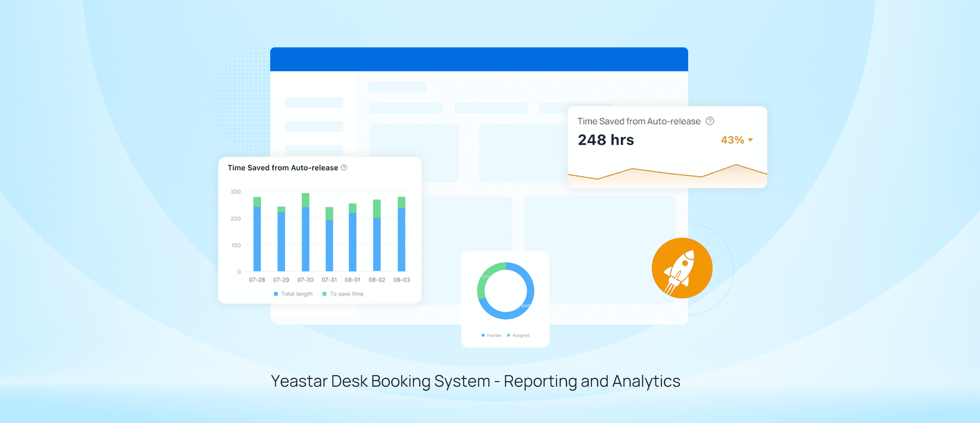Click the orange rocket icon
Viewport: 980px width, 423px height.
(682, 268)
